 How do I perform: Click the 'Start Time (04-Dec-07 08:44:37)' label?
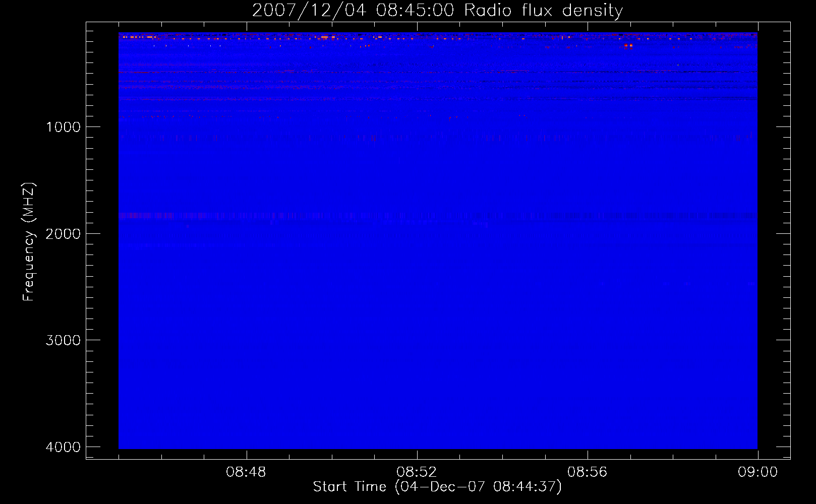coord(437,487)
